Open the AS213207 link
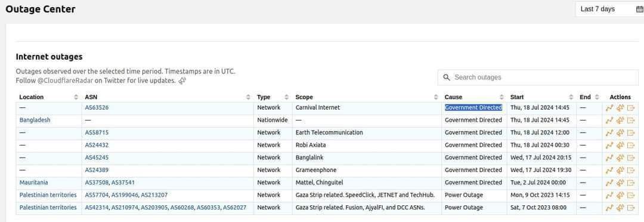Viewport: 644px width, 222px height. (x=154, y=195)
